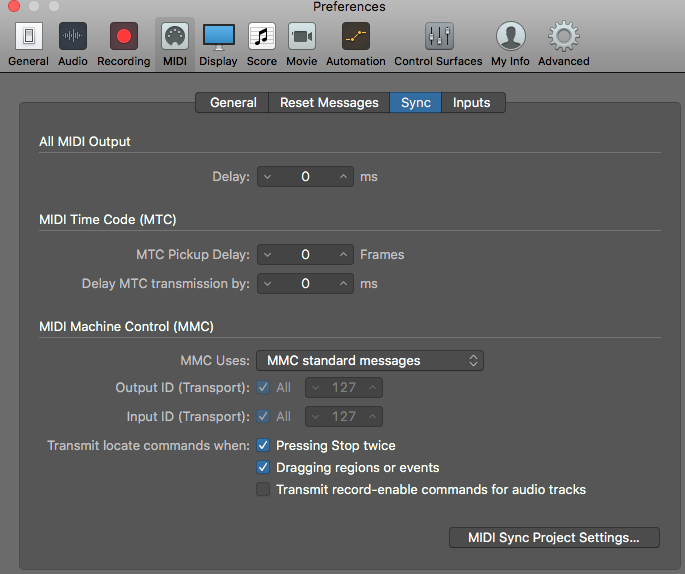The height and width of the screenshot is (574, 685).
Task: Open Advanced preferences gear icon
Action: [x=564, y=36]
